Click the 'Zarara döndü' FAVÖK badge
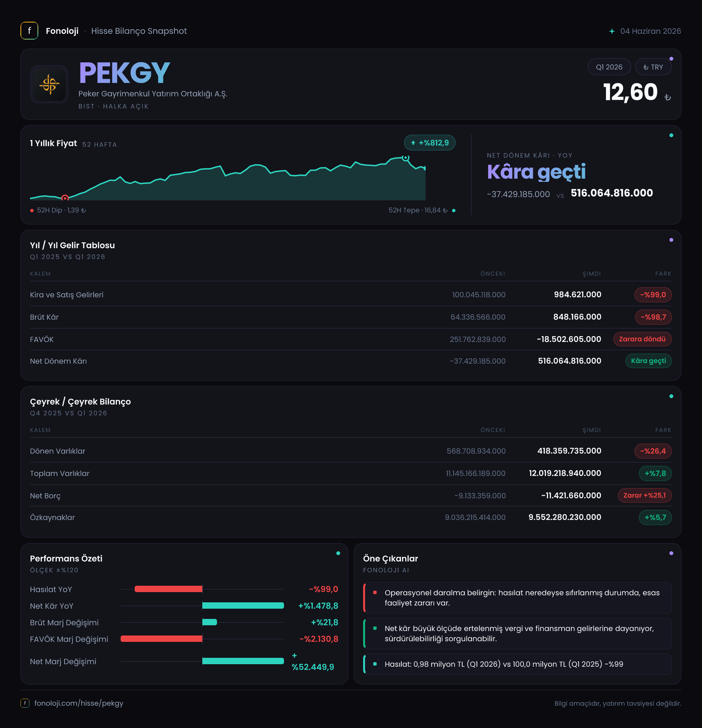The width and height of the screenshot is (702, 728). (642, 339)
